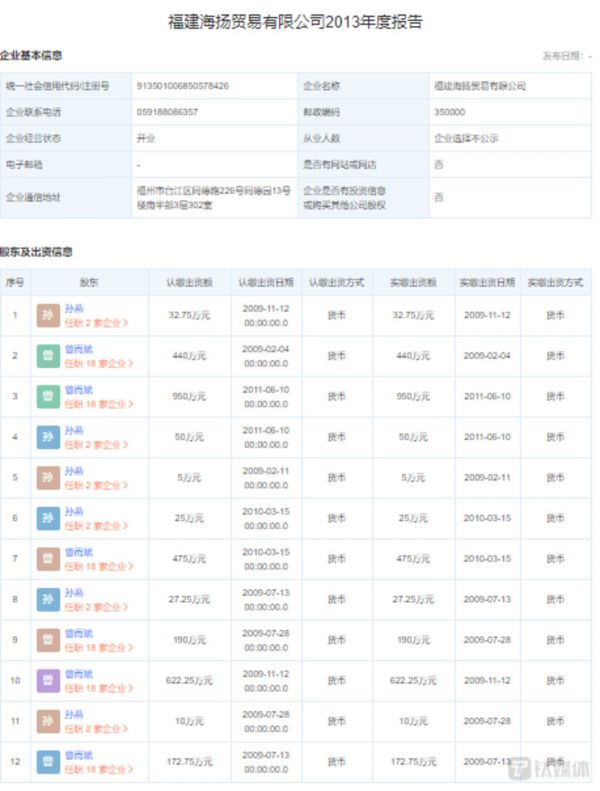Click the blue avatar in shareholder row 12

pyautogui.click(x=48, y=762)
